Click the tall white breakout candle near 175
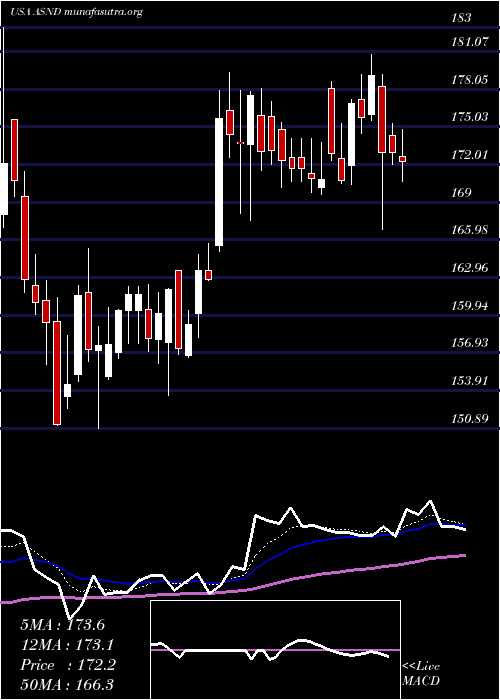This screenshot has height=700, width=500. pyautogui.click(x=219, y=182)
